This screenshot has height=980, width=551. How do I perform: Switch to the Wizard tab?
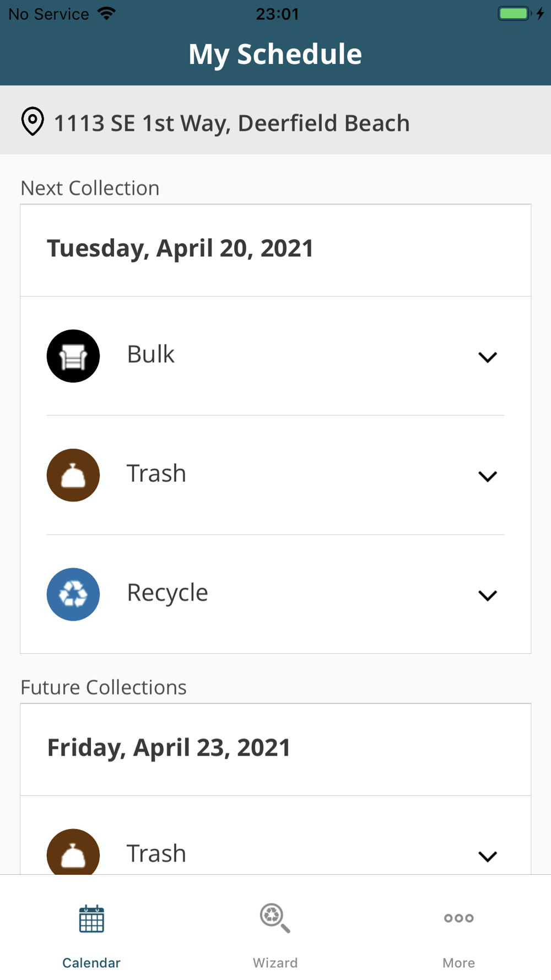point(275,962)
